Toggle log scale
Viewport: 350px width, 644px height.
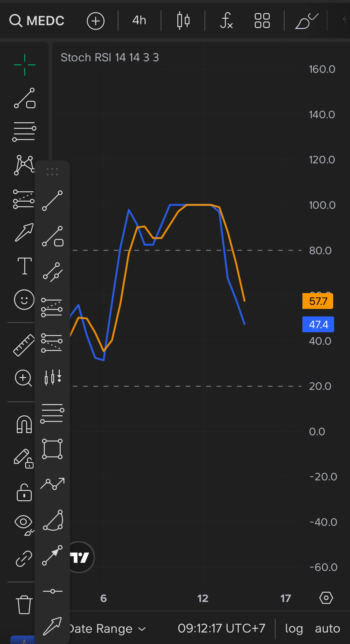[294, 629]
